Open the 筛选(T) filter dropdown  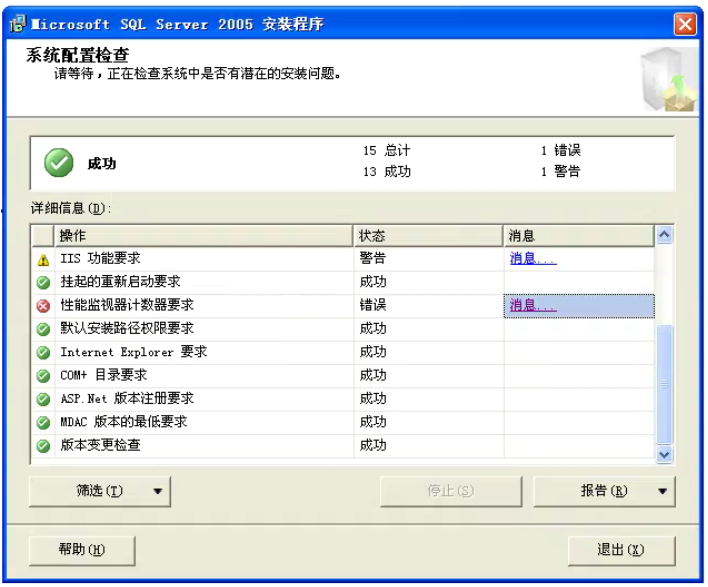point(100,491)
